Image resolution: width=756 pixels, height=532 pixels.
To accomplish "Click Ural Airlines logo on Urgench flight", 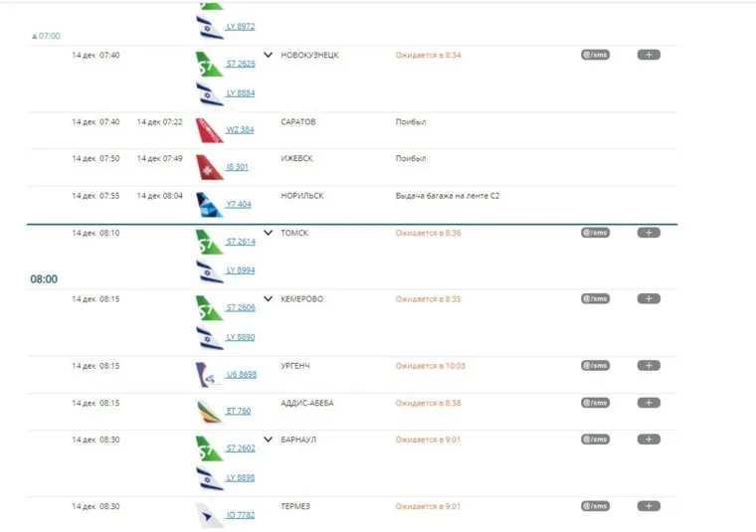I will (209, 374).
